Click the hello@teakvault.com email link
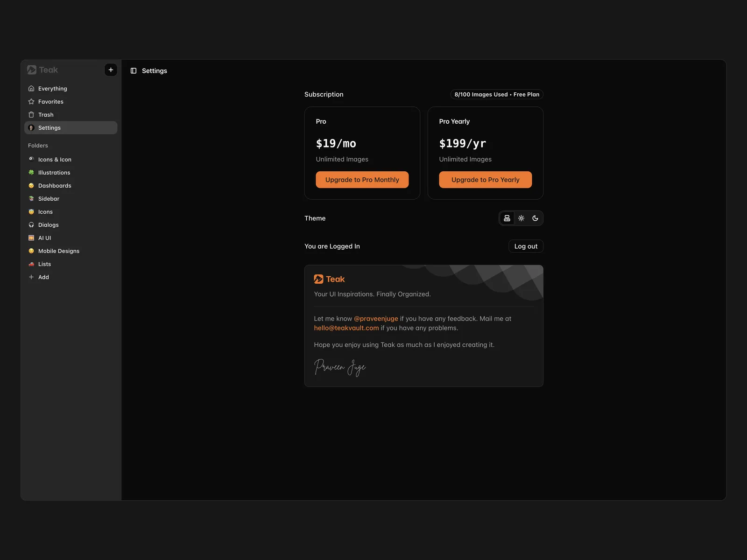The height and width of the screenshot is (560, 747). point(346,328)
